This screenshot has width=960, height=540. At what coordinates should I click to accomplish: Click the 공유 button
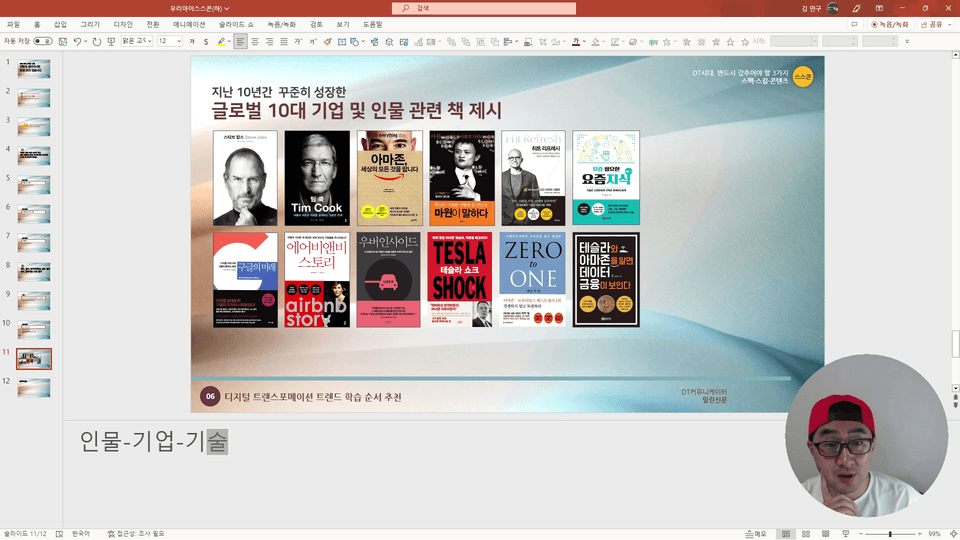pos(932,24)
